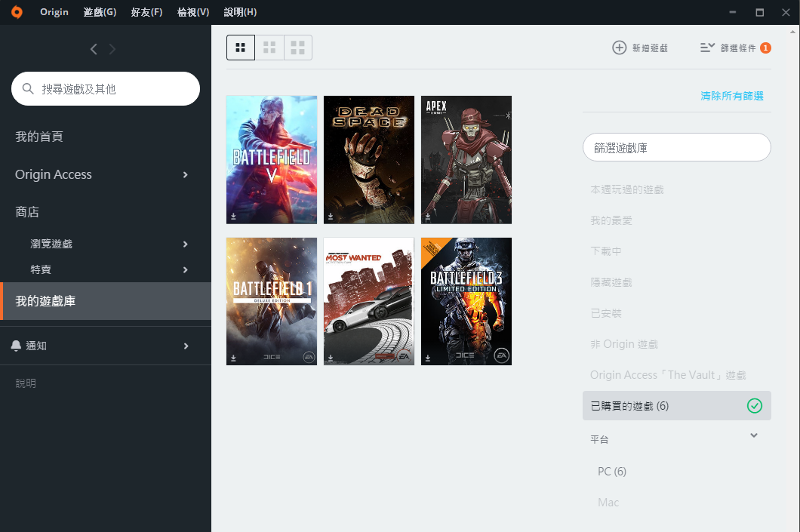Click the orange filter count badge

[x=765, y=48]
